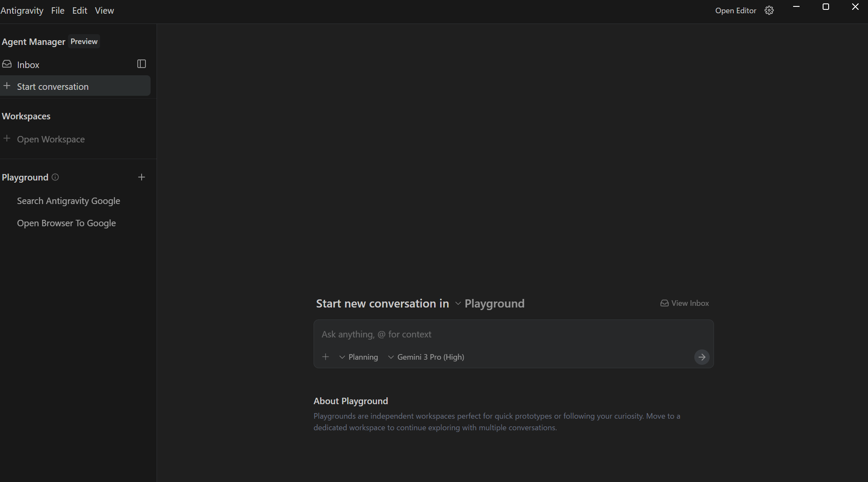Click the settings gear icon
868x482 pixels.
[x=769, y=11]
